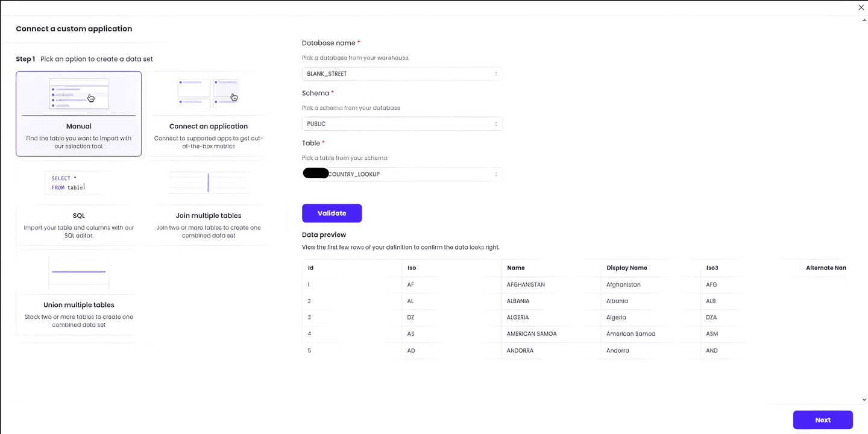Screen dimensions: 868x434
Task: Click the Display Name column header
Action: coord(626,268)
